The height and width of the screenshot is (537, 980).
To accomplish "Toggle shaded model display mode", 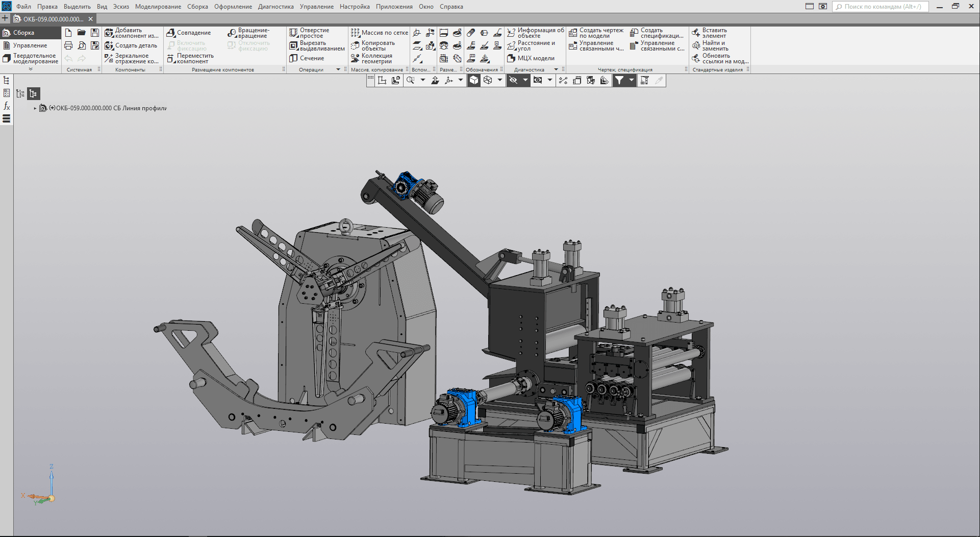I will tap(474, 80).
